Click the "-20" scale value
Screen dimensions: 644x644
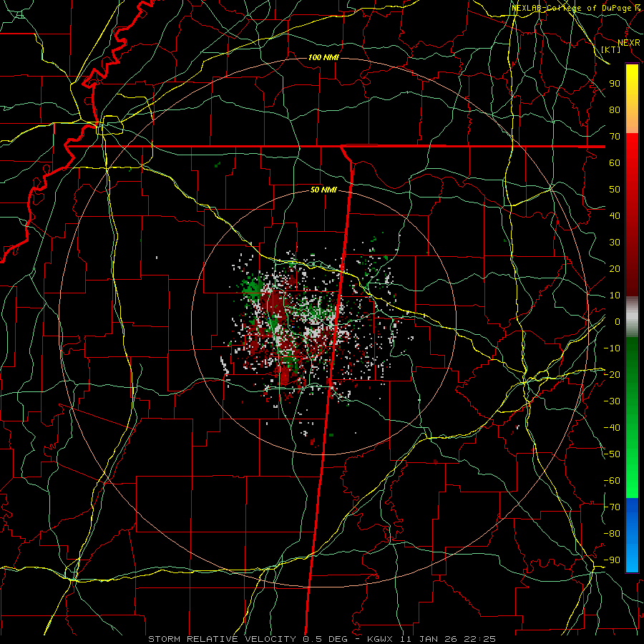[612, 374]
